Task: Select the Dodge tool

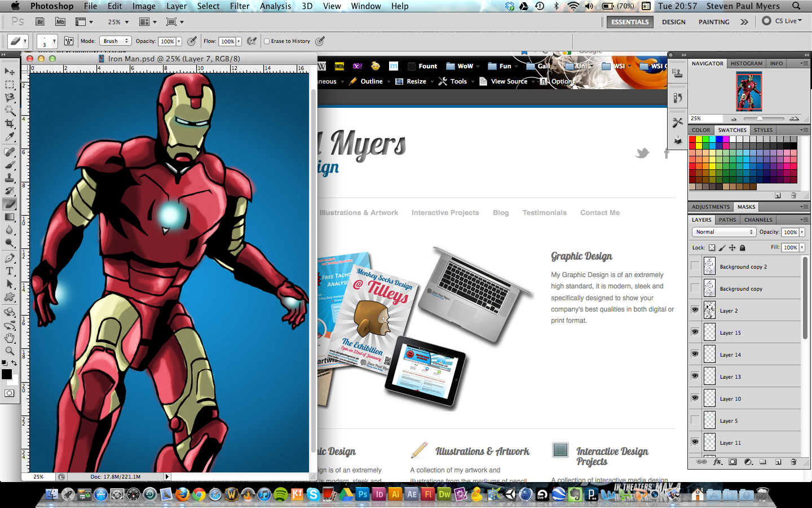Action: [x=10, y=243]
